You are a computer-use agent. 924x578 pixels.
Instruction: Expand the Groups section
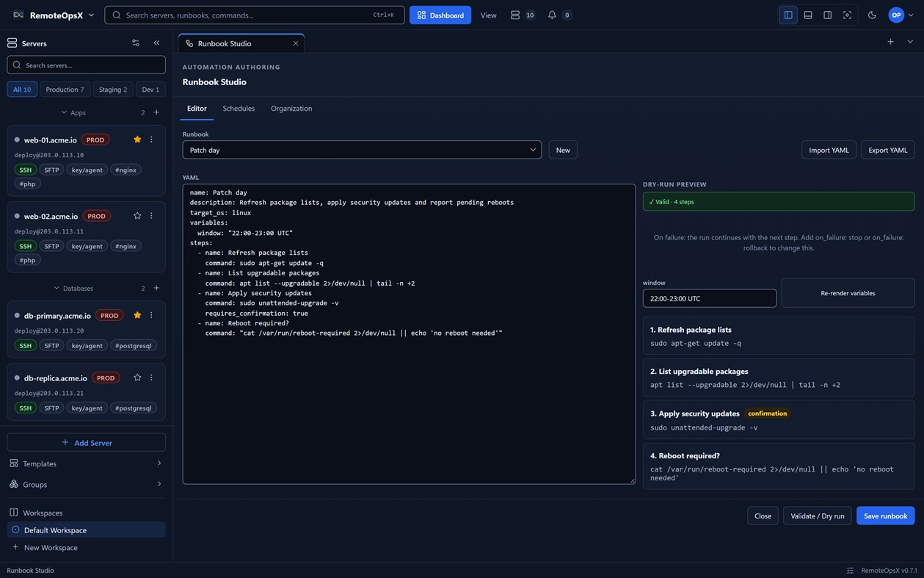[x=86, y=484]
